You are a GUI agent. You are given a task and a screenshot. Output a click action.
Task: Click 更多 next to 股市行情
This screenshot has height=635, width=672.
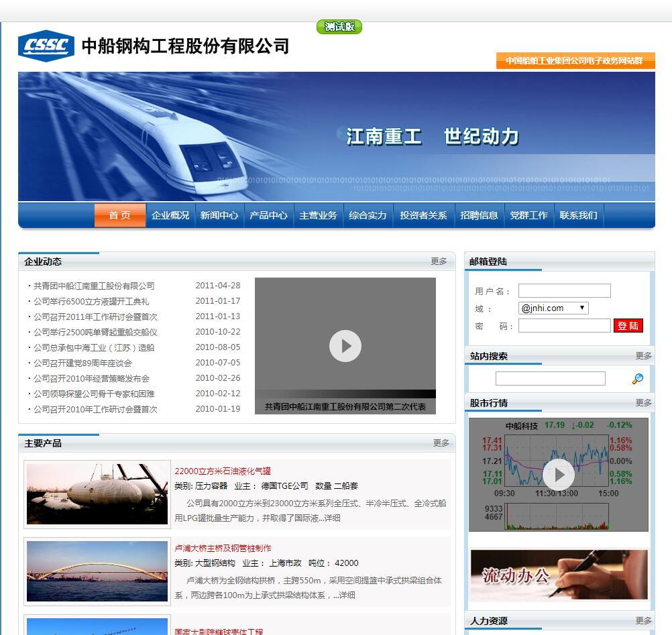point(644,402)
